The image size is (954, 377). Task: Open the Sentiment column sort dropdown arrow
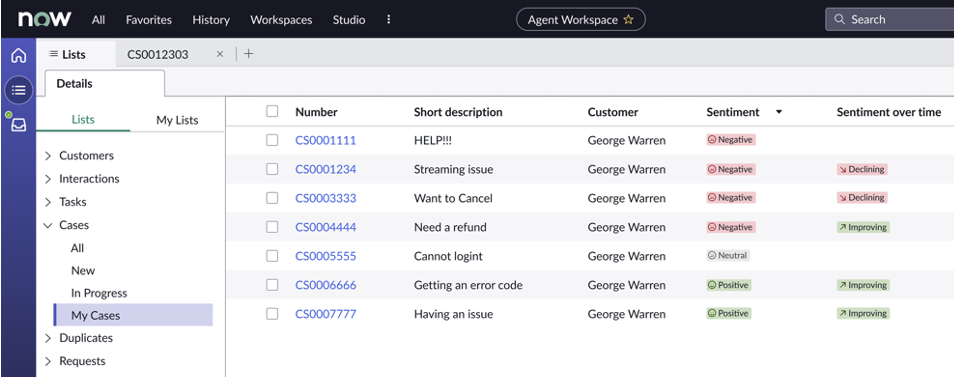point(779,112)
